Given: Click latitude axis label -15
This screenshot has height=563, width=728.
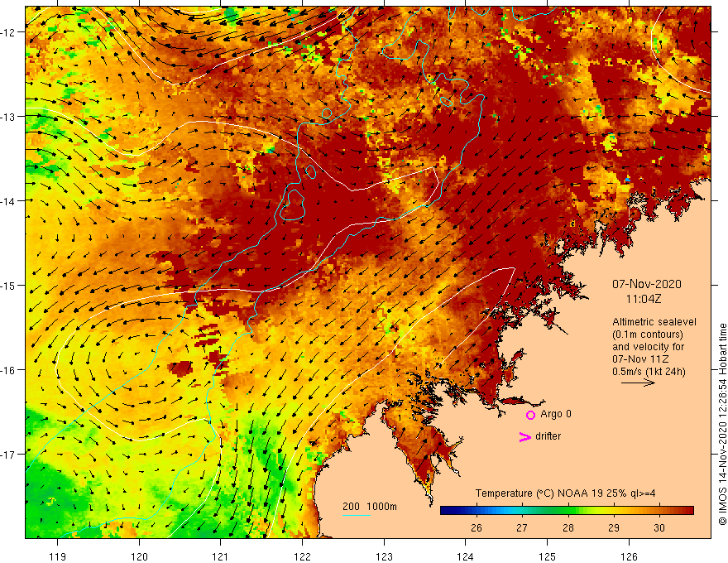Looking at the screenshot, I should point(8,285).
